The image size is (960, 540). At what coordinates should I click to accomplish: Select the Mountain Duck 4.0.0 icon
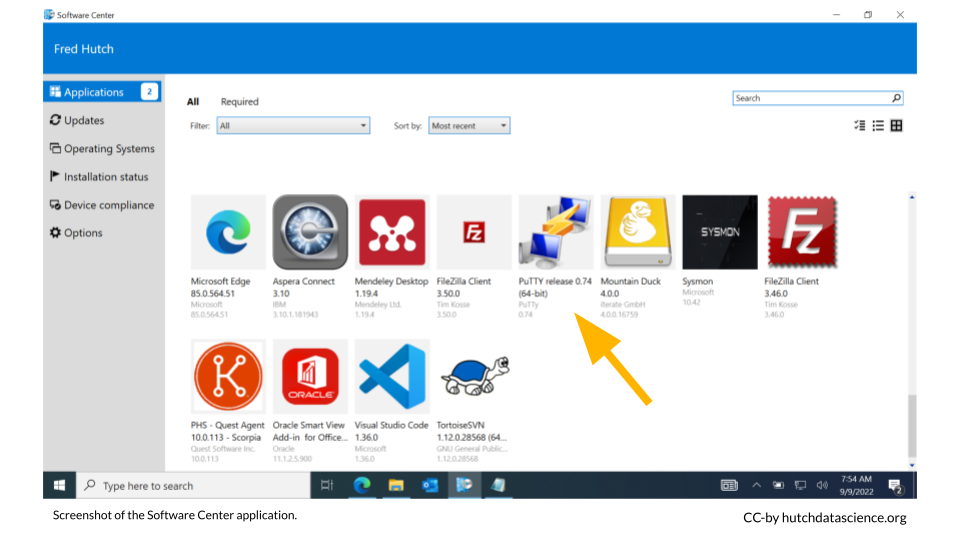(x=638, y=232)
